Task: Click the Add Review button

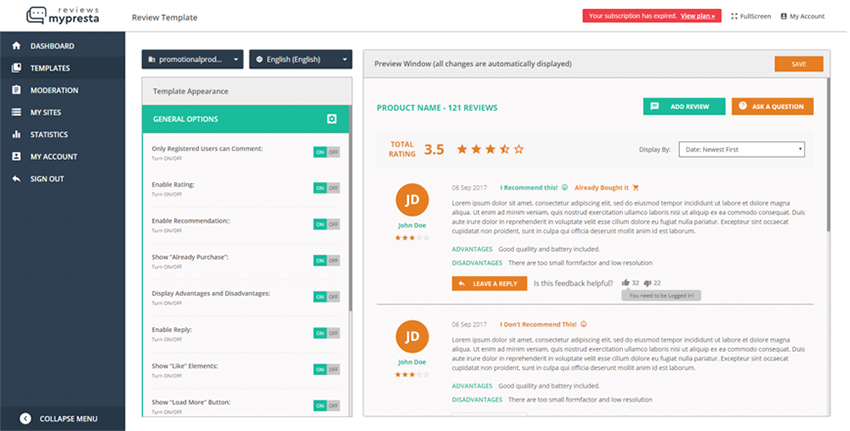Action: (x=684, y=106)
